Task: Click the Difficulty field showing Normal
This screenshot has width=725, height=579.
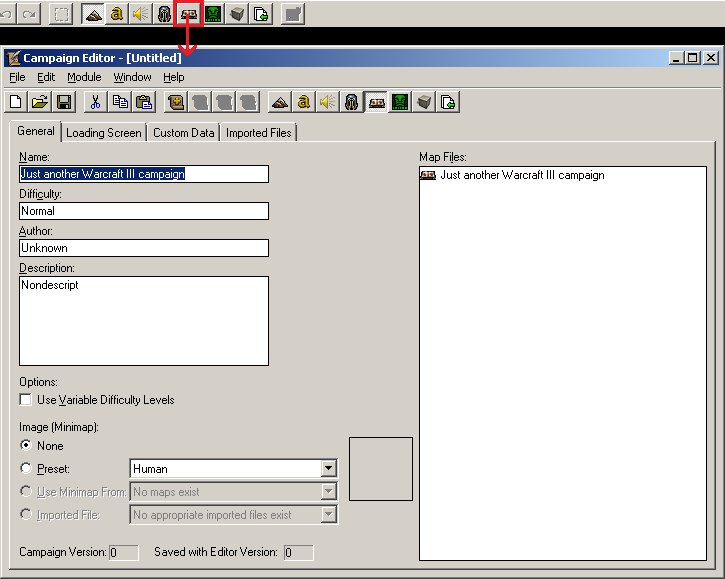Action: tap(144, 211)
